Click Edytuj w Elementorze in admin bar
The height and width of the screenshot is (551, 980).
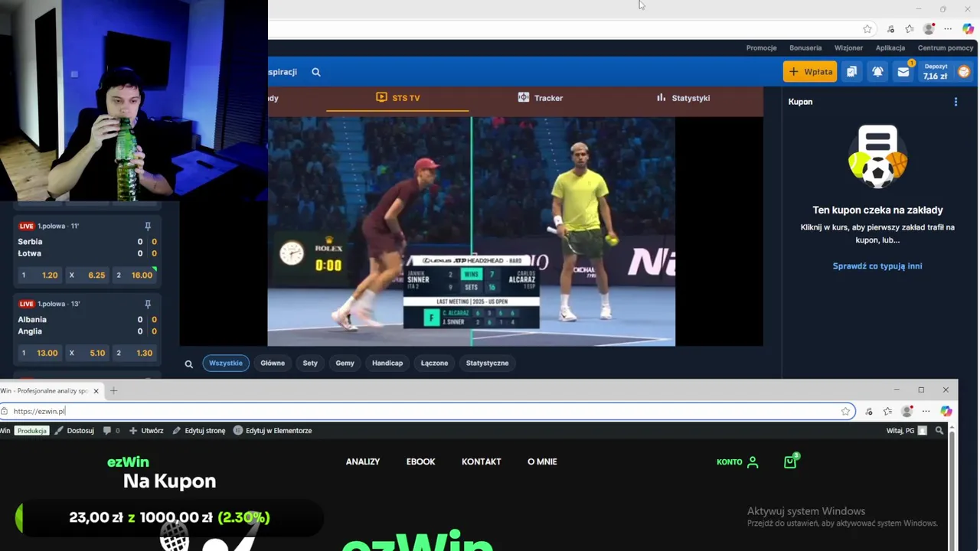point(273,431)
